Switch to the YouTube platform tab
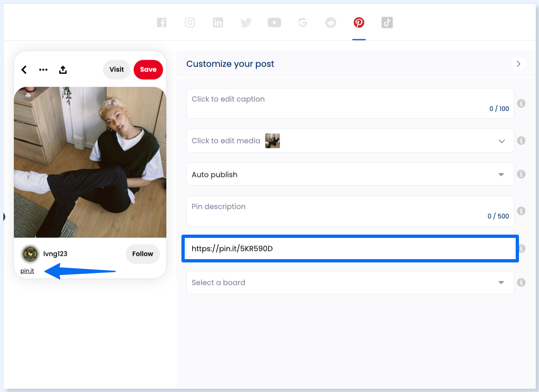 point(274,22)
